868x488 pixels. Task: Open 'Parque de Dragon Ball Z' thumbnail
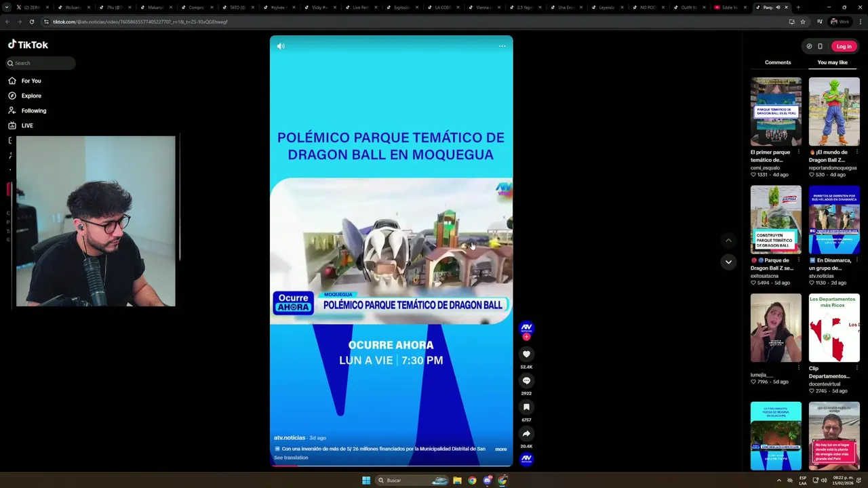click(x=776, y=220)
